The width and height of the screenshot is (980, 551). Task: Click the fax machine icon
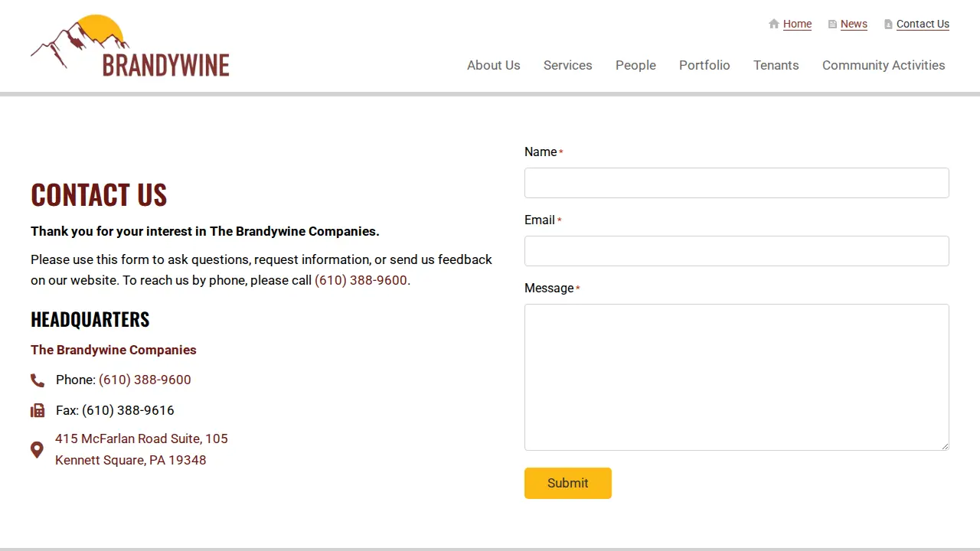click(x=38, y=411)
